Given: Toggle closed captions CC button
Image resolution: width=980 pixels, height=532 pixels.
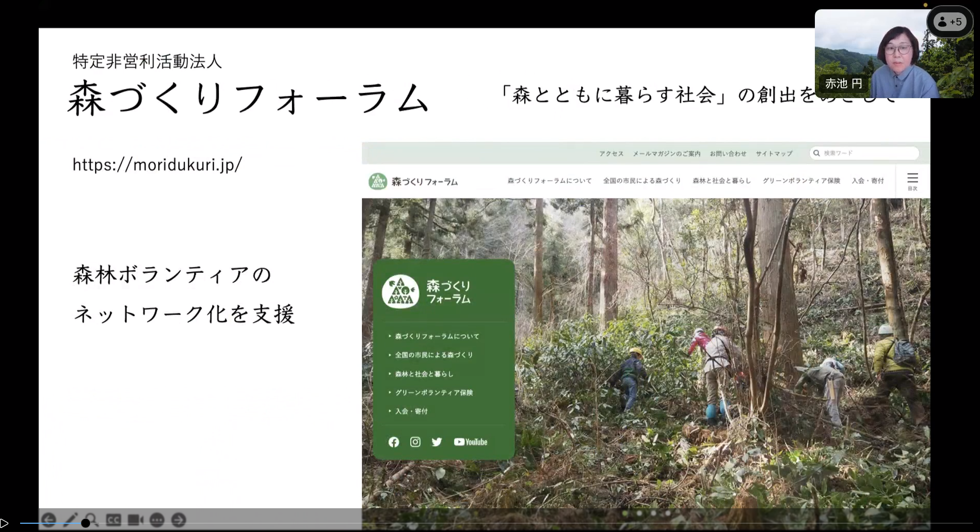Looking at the screenshot, I should tap(114, 520).
